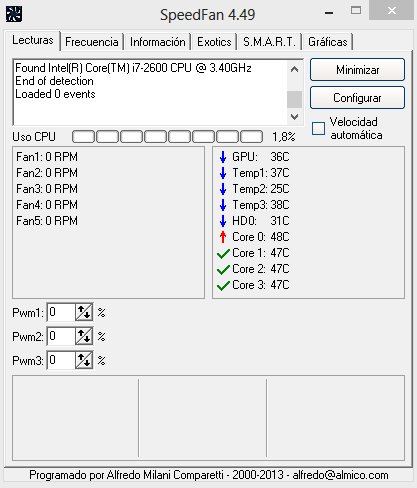This screenshot has height=488, width=417.
Task: Click the log scrollbar thumb
Action: (294, 99)
